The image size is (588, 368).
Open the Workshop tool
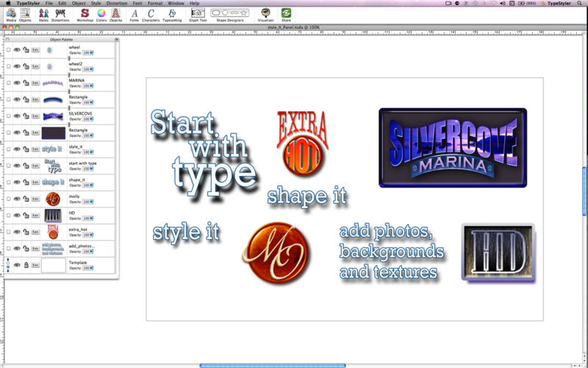(85, 13)
